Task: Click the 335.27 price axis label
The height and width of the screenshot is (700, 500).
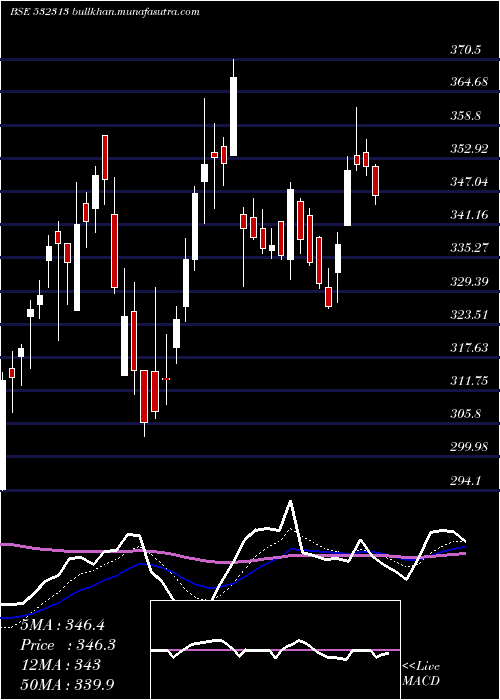Action: [469, 248]
